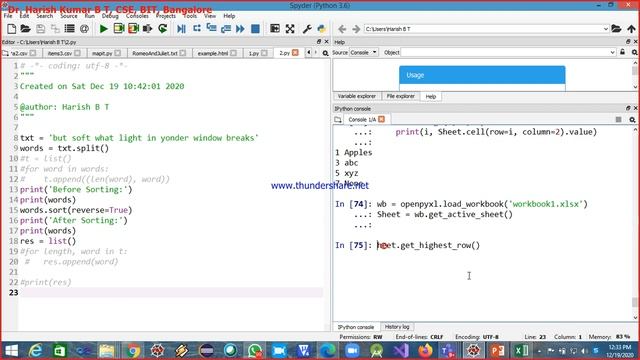The image size is (640, 360).
Task: Close the items3.csv editor tab
Action: point(78,53)
